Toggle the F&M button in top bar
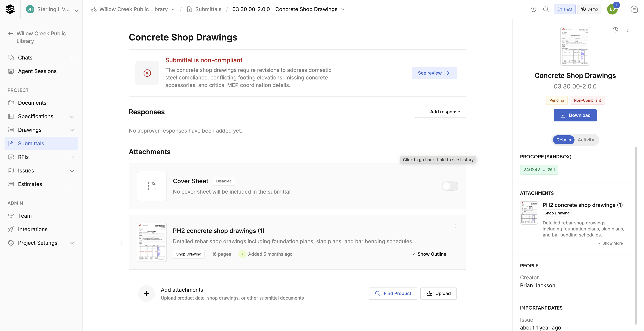Screen dimensions: 644x331 pyautogui.click(x=564, y=9)
